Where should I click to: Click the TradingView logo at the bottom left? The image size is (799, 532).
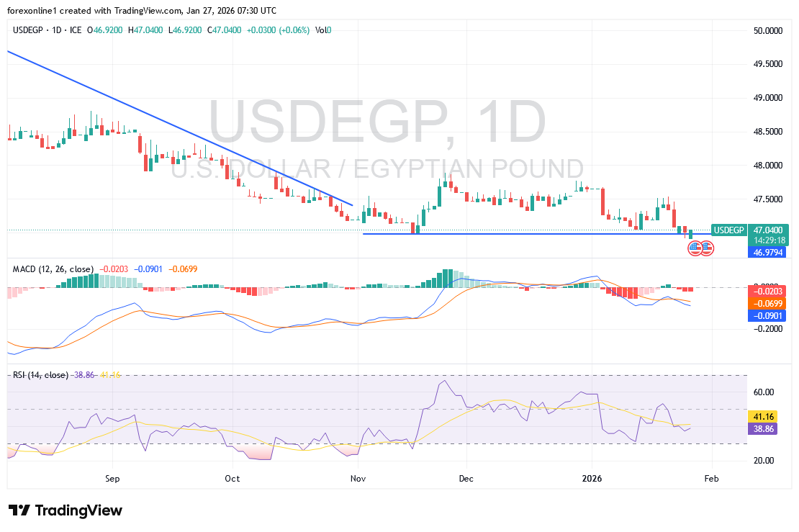pos(66,510)
